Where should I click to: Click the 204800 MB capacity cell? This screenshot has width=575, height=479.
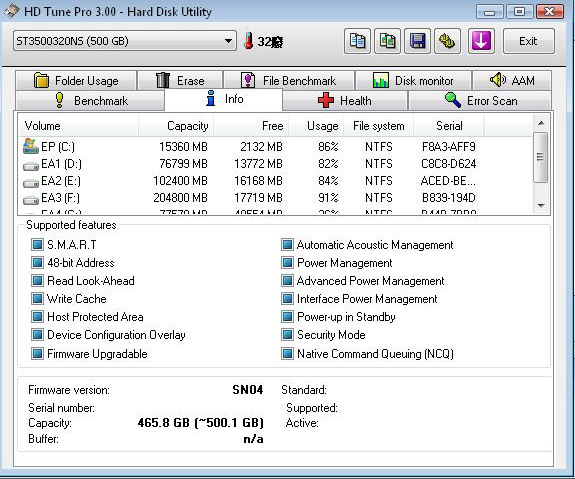[180, 198]
